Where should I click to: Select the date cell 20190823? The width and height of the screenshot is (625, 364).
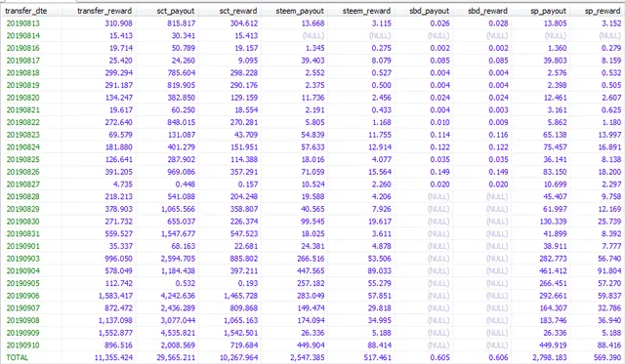[x=23, y=135]
